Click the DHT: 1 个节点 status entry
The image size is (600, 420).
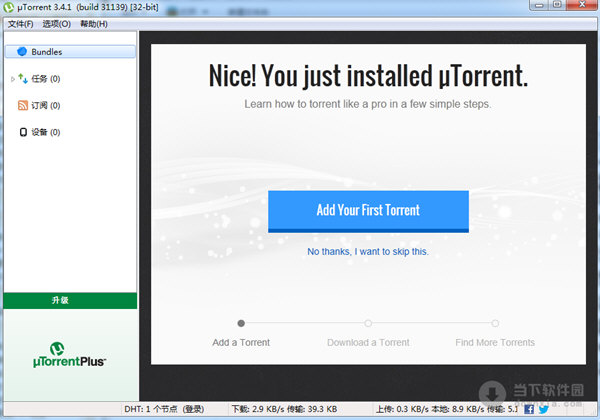[x=164, y=409]
